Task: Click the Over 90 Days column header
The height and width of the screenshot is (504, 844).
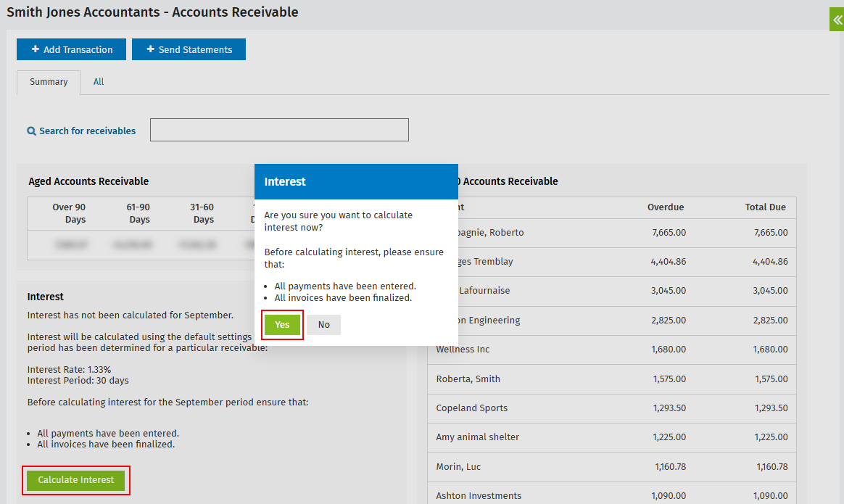Action: [69, 213]
